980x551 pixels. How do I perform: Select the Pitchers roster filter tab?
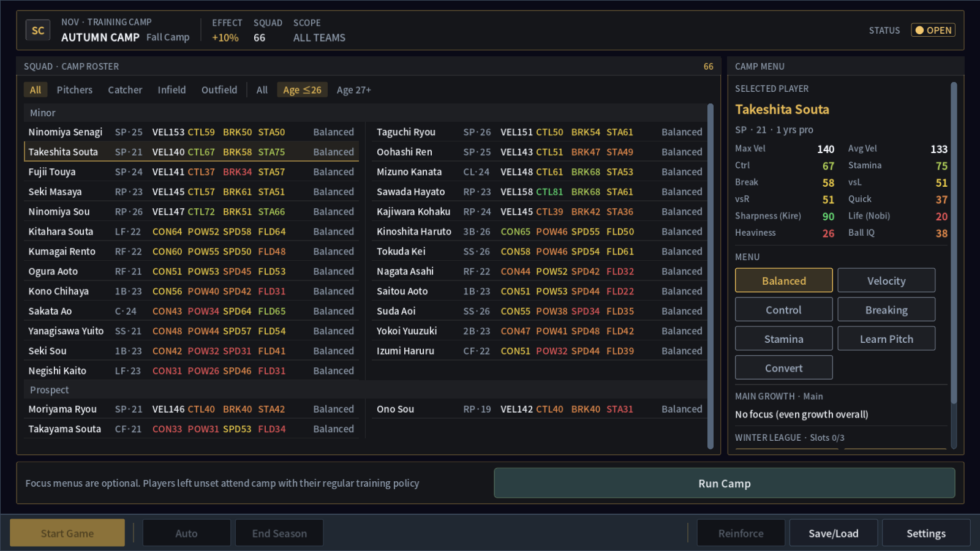[75, 90]
